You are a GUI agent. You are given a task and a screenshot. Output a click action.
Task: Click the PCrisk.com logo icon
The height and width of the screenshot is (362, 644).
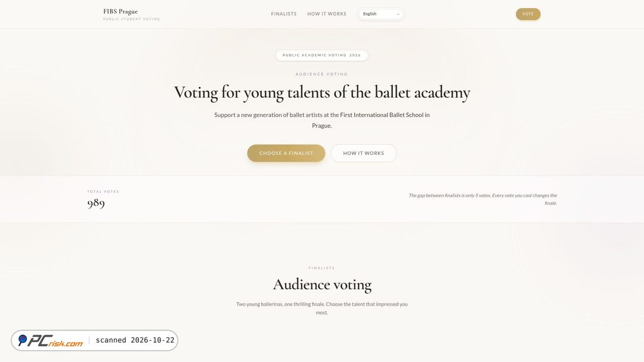[23, 340]
